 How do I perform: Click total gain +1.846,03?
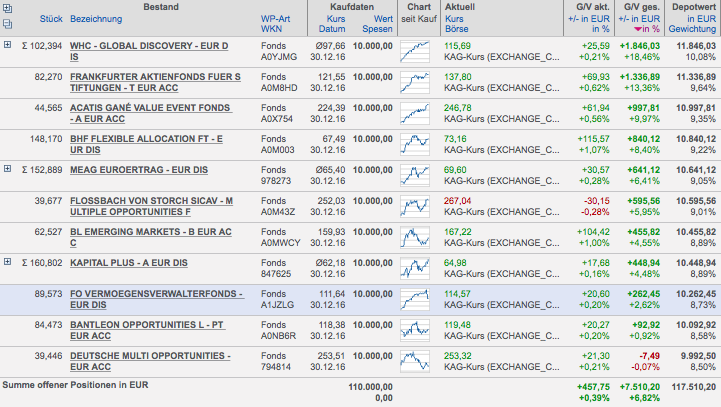[640, 46]
